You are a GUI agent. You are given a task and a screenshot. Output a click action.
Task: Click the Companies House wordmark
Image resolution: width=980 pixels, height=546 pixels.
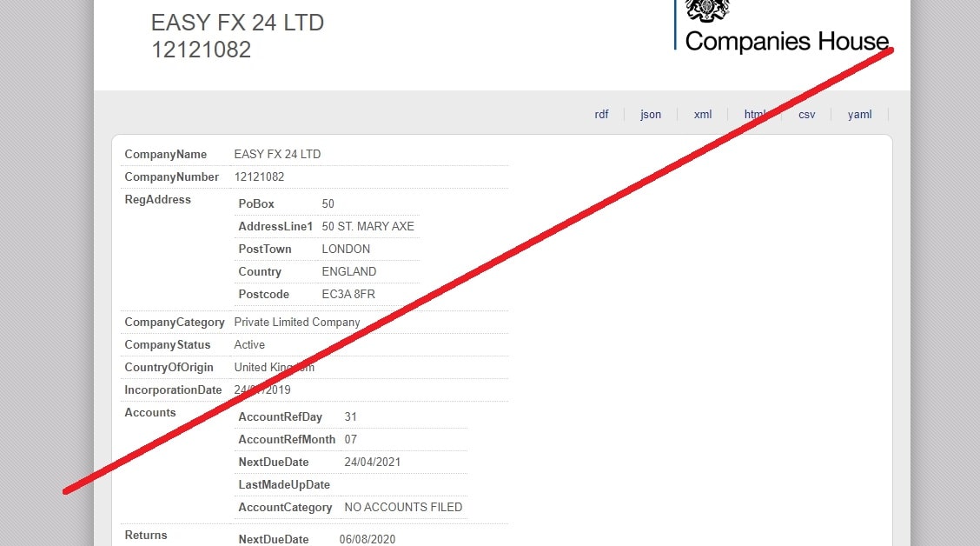(787, 41)
